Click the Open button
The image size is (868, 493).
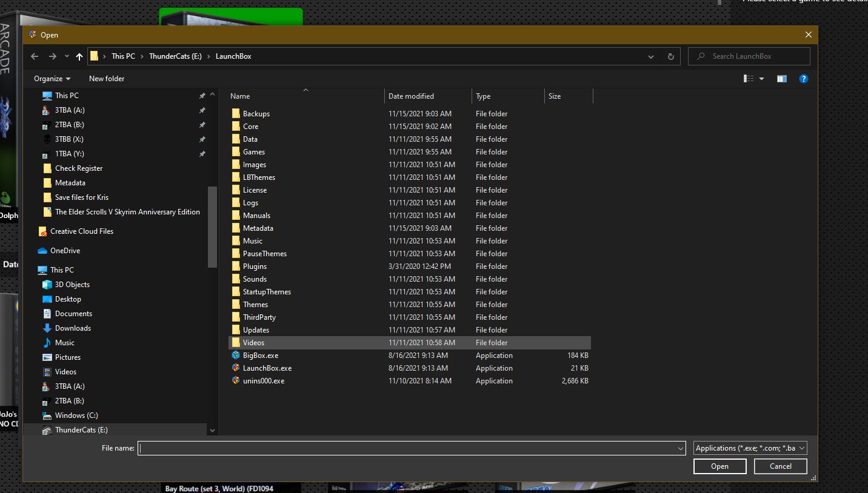pyautogui.click(x=720, y=466)
